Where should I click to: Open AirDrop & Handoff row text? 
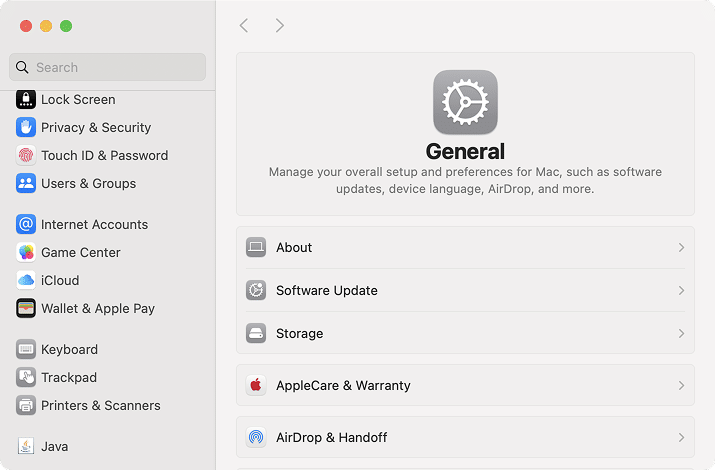pyautogui.click(x=332, y=438)
